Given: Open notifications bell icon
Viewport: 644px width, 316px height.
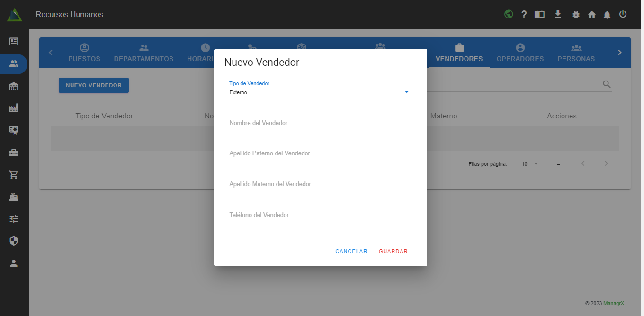Looking at the screenshot, I should pyautogui.click(x=607, y=15).
